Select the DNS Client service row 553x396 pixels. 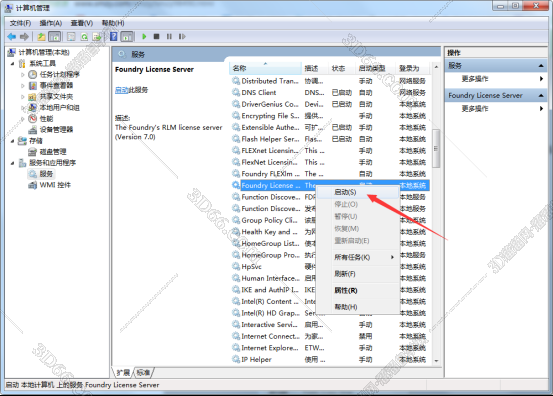(330, 92)
